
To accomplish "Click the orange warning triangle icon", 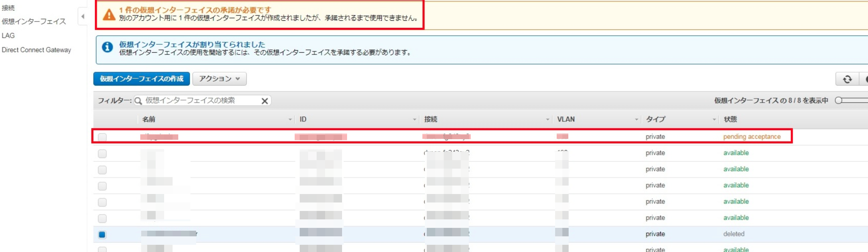I will click(109, 14).
